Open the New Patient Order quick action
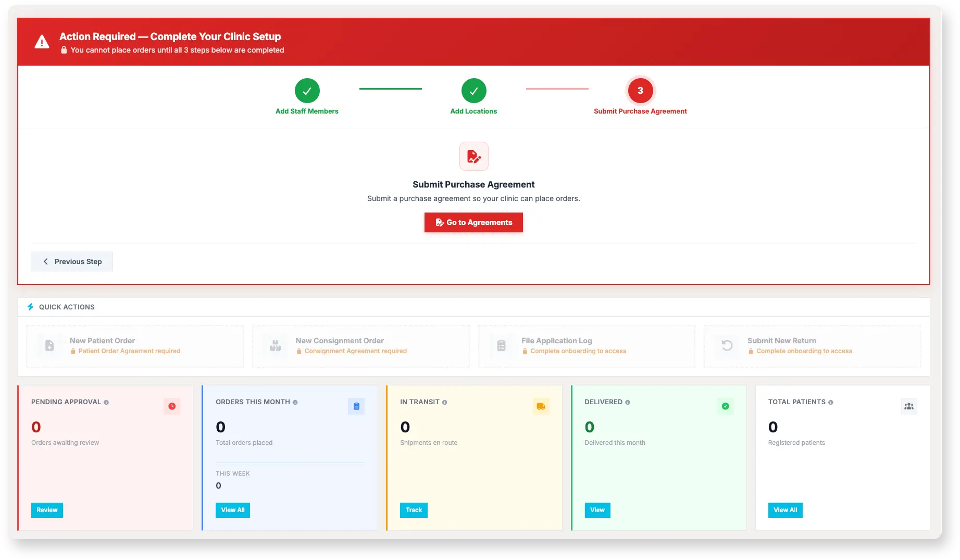 tap(135, 346)
